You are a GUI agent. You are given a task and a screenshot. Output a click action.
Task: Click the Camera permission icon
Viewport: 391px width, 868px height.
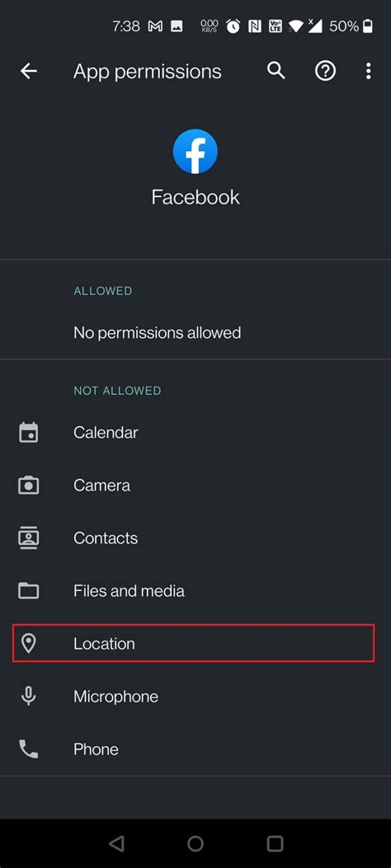click(29, 486)
